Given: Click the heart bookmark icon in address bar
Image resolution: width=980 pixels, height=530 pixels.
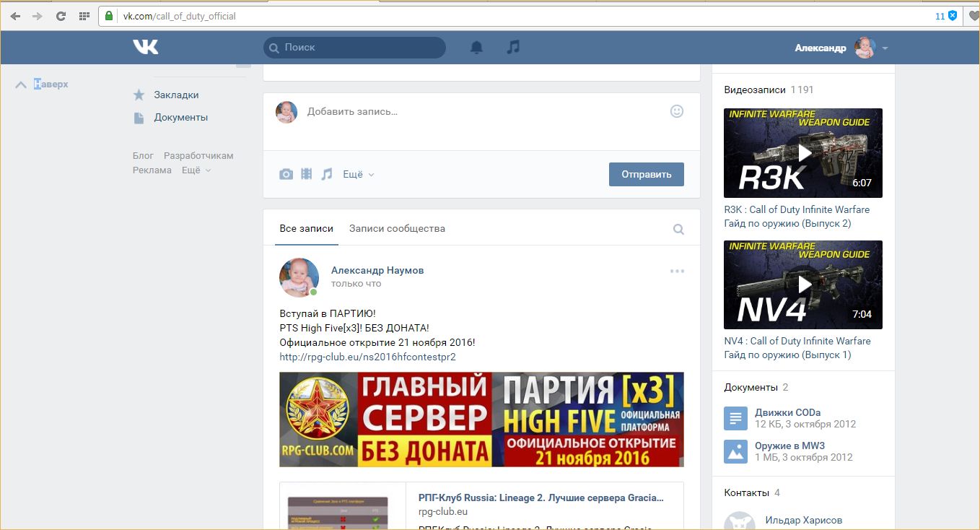Looking at the screenshot, I should [x=973, y=15].
